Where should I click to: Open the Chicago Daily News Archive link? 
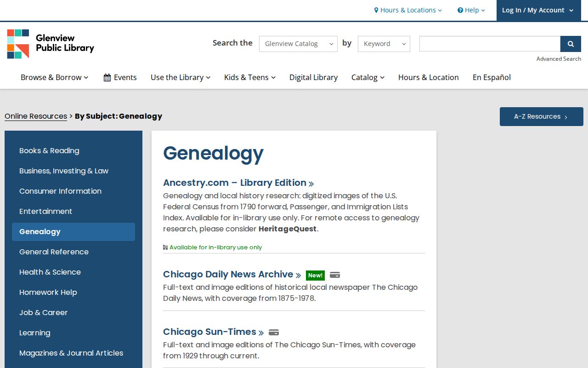pyautogui.click(x=232, y=274)
